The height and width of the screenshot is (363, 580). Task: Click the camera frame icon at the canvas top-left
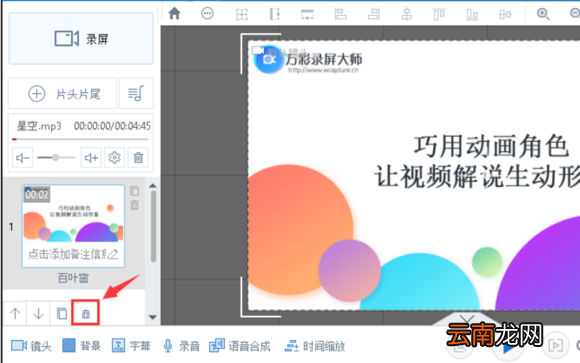(x=258, y=50)
